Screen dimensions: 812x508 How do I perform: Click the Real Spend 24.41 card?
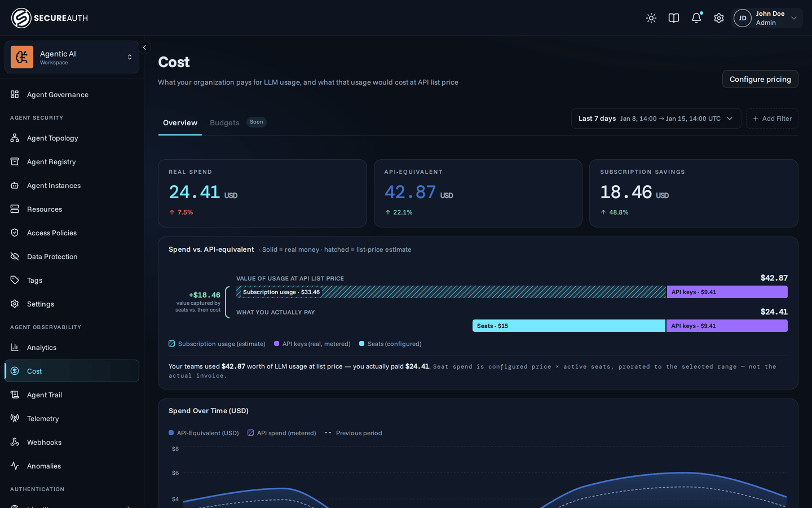262,193
